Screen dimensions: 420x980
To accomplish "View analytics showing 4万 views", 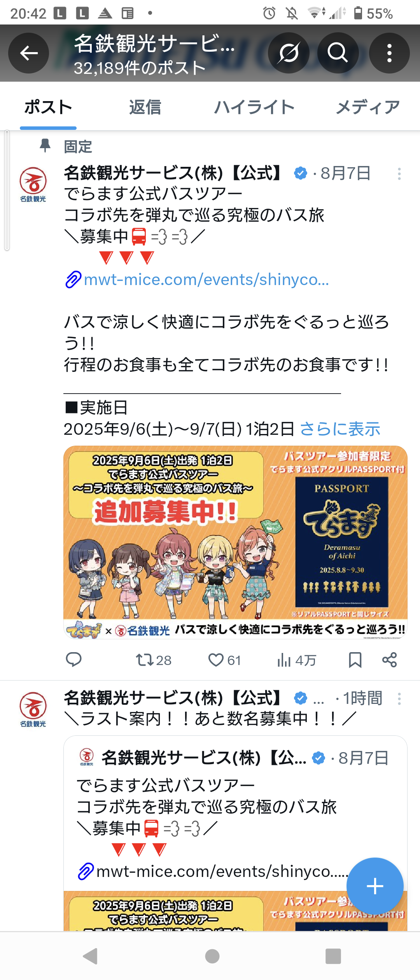I will pyautogui.click(x=296, y=660).
